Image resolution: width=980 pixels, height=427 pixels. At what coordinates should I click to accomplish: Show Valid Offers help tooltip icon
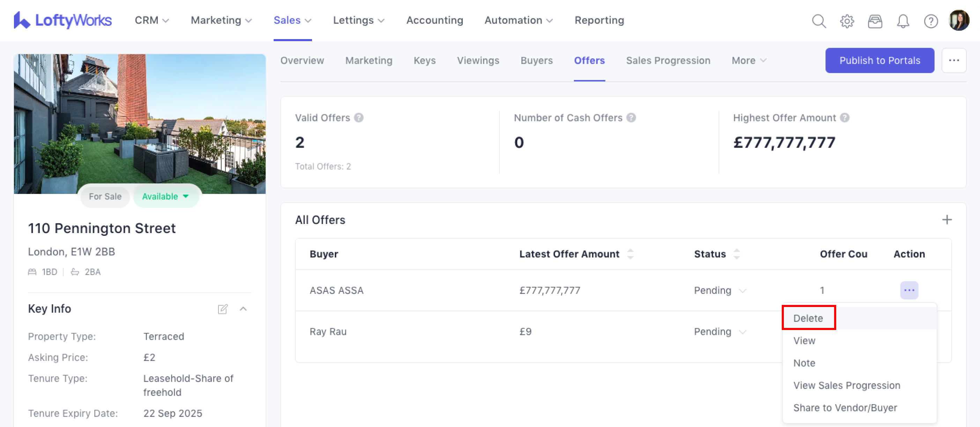[358, 118]
